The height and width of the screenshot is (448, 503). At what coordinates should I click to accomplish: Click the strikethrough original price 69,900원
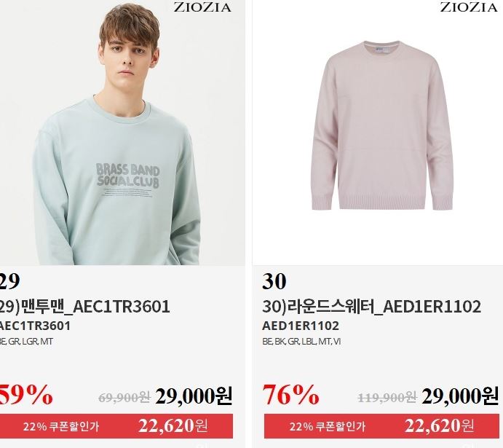(124, 398)
